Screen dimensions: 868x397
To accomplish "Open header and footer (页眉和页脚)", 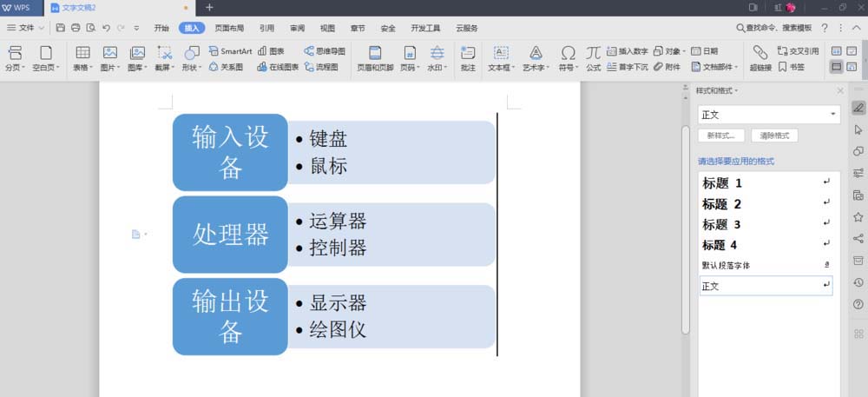I will [375, 59].
